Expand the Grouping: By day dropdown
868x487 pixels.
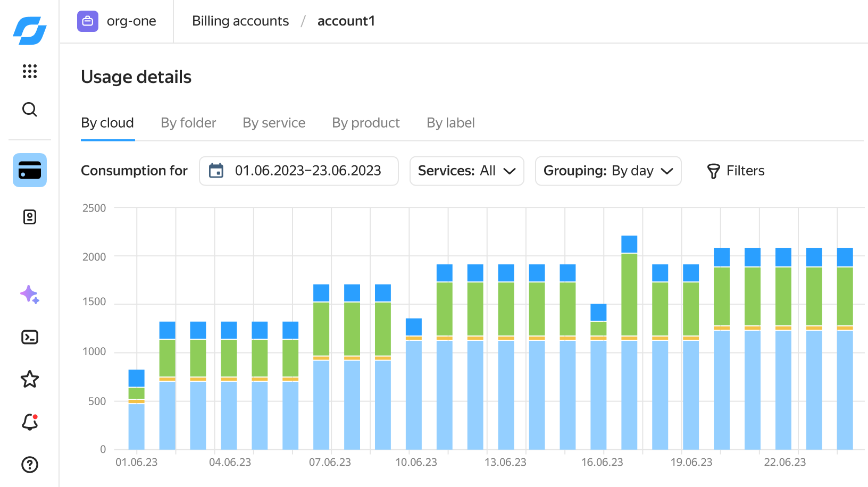(x=608, y=171)
